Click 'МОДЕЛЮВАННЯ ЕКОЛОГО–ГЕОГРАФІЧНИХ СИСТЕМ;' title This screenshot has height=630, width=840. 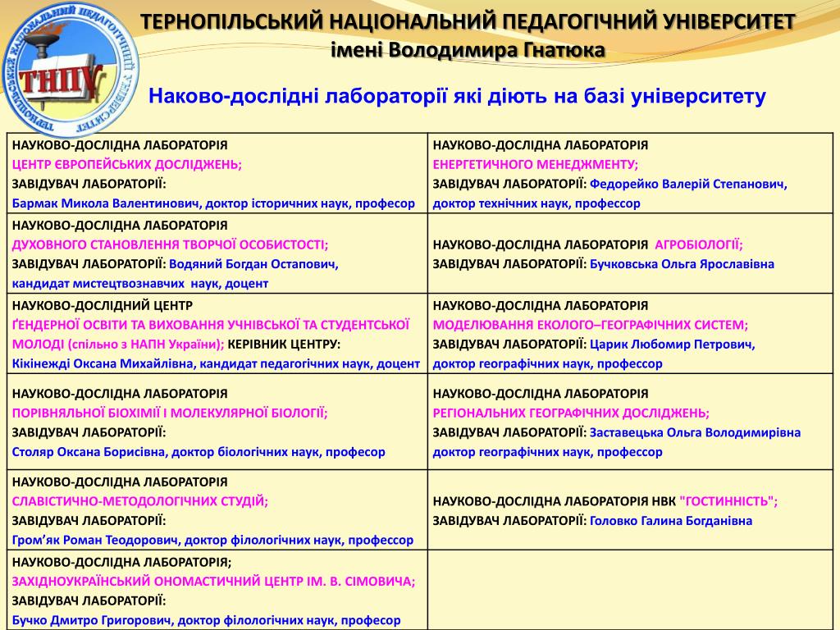coord(591,325)
